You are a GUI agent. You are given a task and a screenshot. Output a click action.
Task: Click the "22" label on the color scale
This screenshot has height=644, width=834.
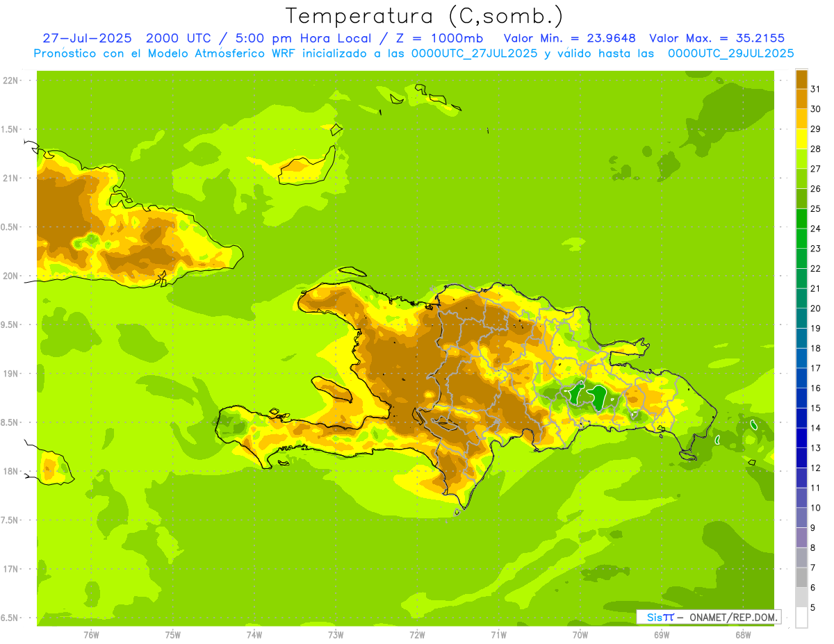click(816, 269)
